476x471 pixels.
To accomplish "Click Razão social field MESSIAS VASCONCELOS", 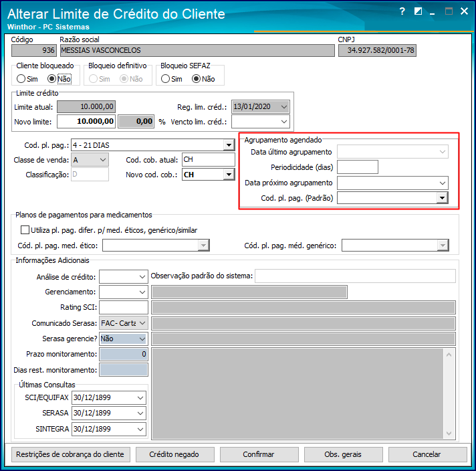I will [197, 50].
